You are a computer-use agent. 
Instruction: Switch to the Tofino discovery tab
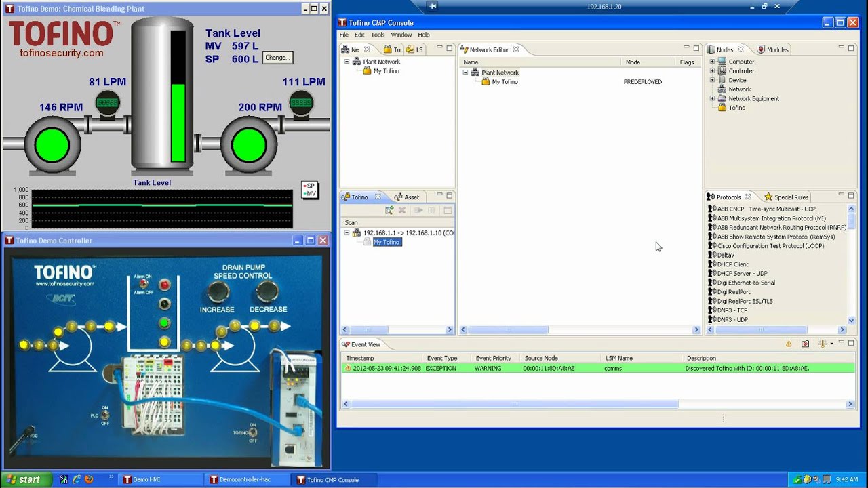coord(360,197)
